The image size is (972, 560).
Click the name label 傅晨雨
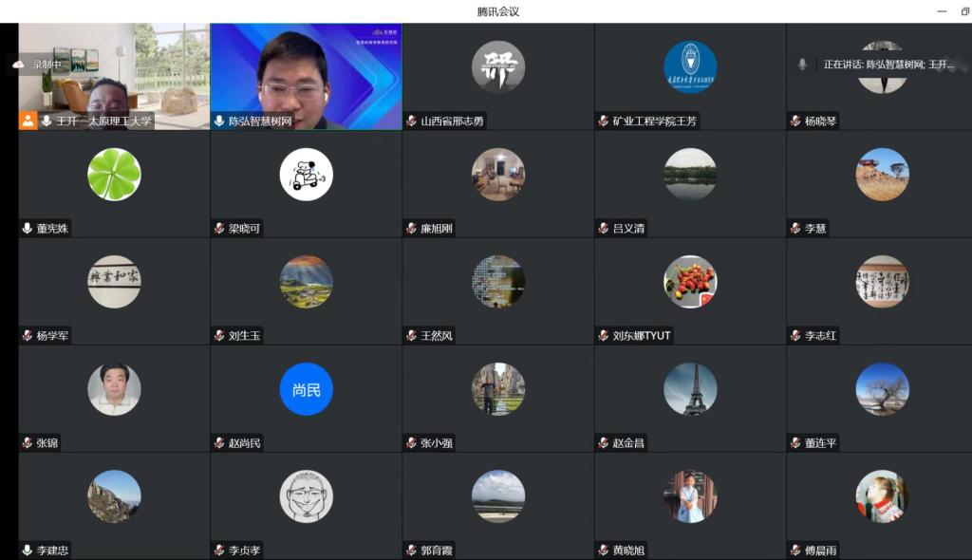[820, 551]
